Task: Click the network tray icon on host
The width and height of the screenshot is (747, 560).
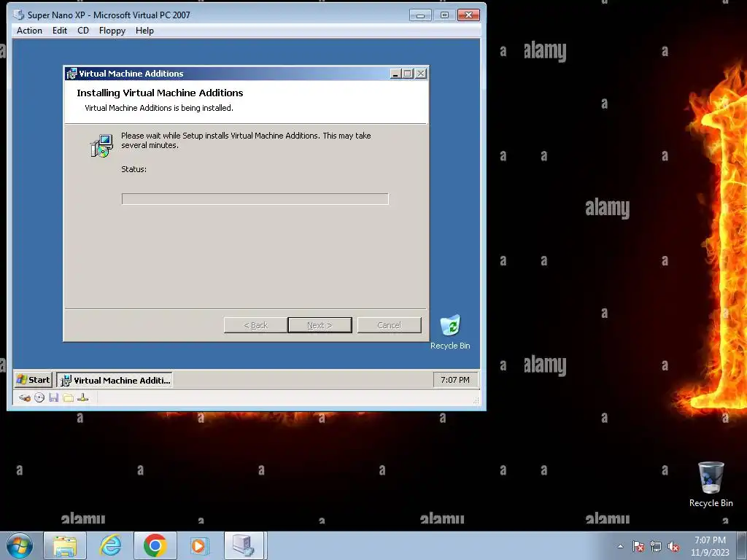Action: coord(656,547)
